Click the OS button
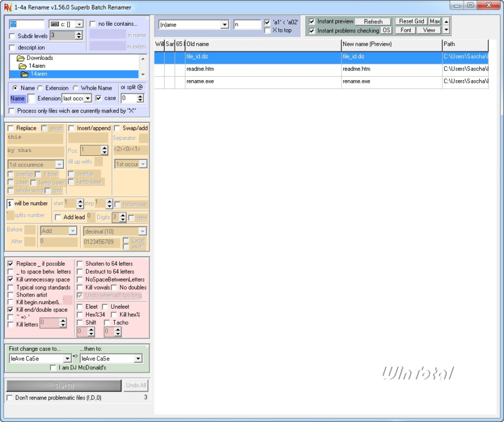This screenshot has height=422, width=504. pyautogui.click(x=386, y=31)
